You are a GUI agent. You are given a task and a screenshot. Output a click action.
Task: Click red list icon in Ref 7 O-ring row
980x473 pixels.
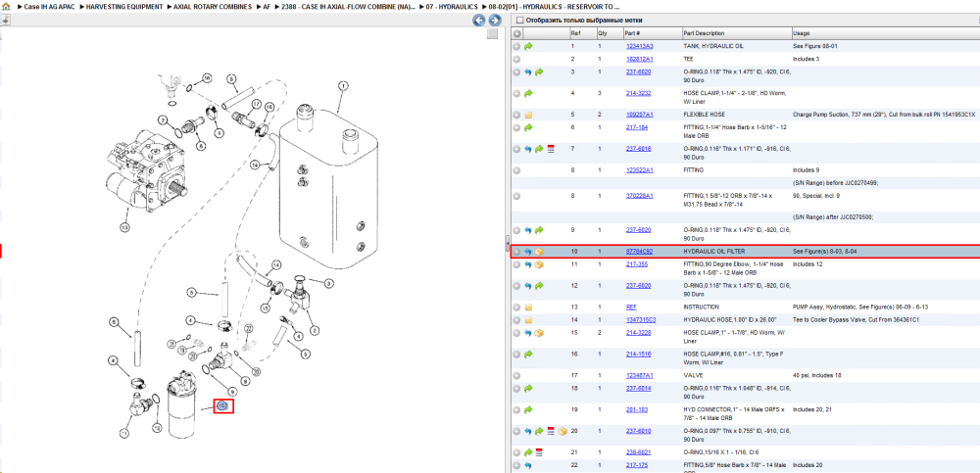point(551,149)
